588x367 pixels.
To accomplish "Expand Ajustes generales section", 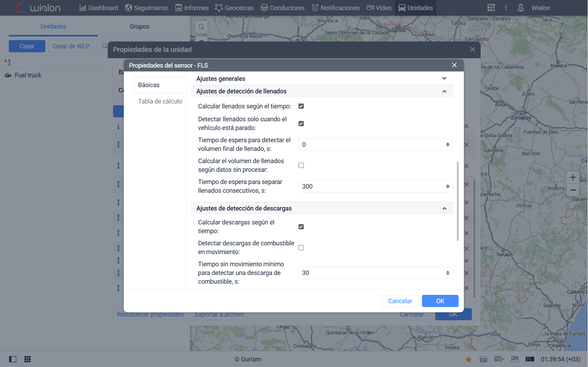I will (322, 79).
